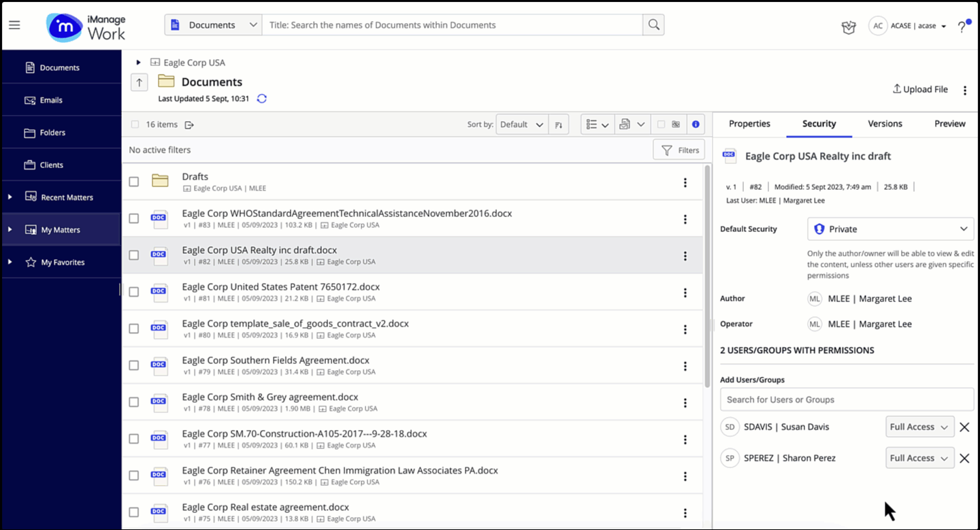Screen dimensions: 980x530
Task: Open the Filters button
Action: (x=679, y=150)
